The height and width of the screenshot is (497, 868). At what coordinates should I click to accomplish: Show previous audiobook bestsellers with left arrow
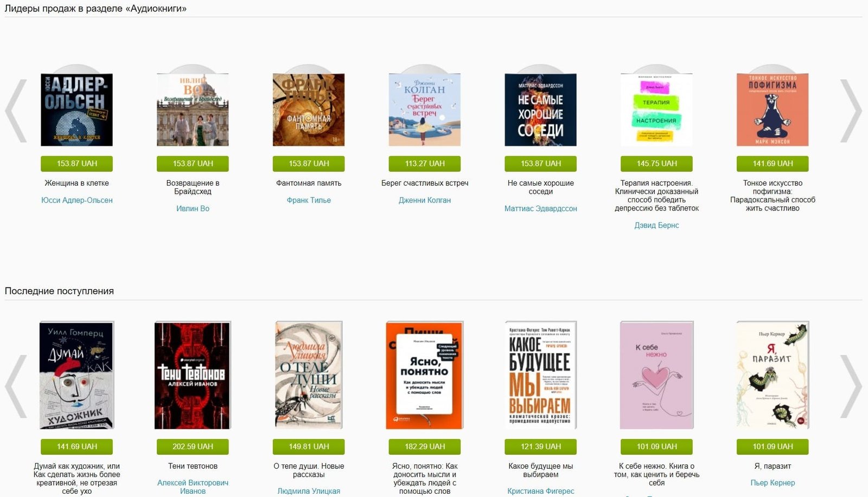(x=16, y=111)
